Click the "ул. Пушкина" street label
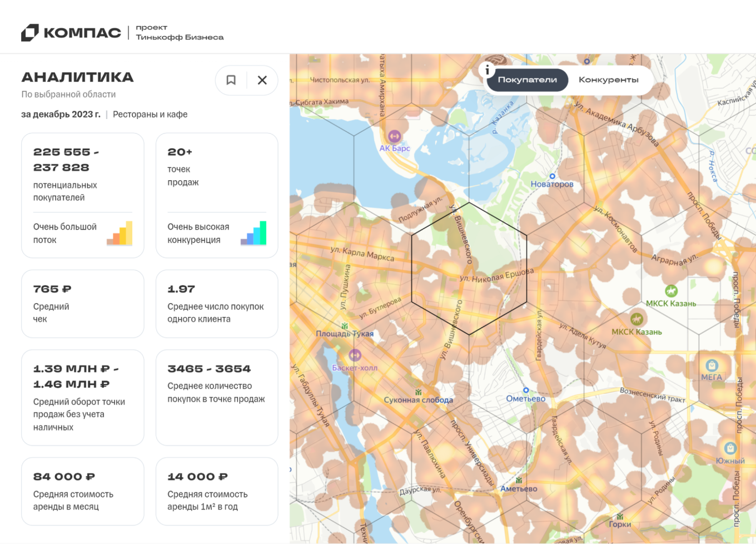The image size is (756, 544). [345, 287]
